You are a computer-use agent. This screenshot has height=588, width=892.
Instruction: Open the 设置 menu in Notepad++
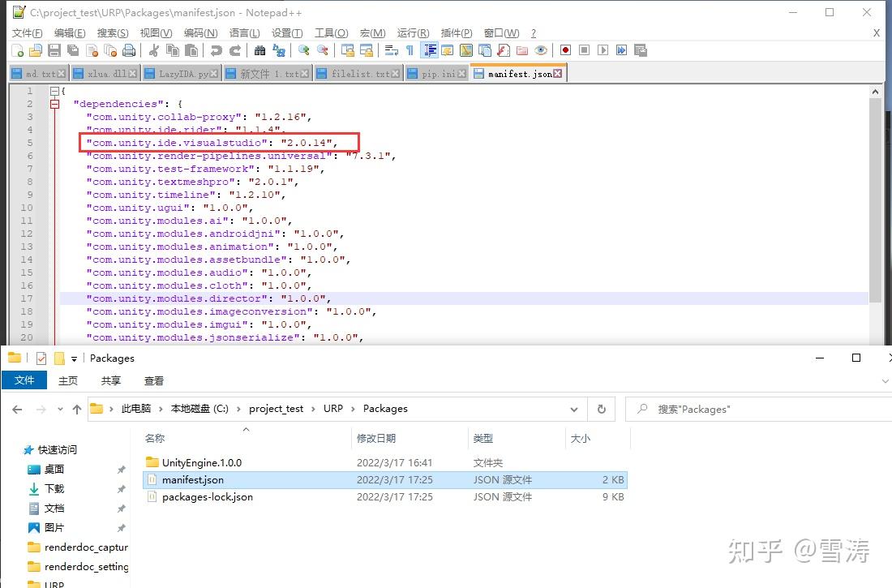pyautogui.click(x=288, y=33)
